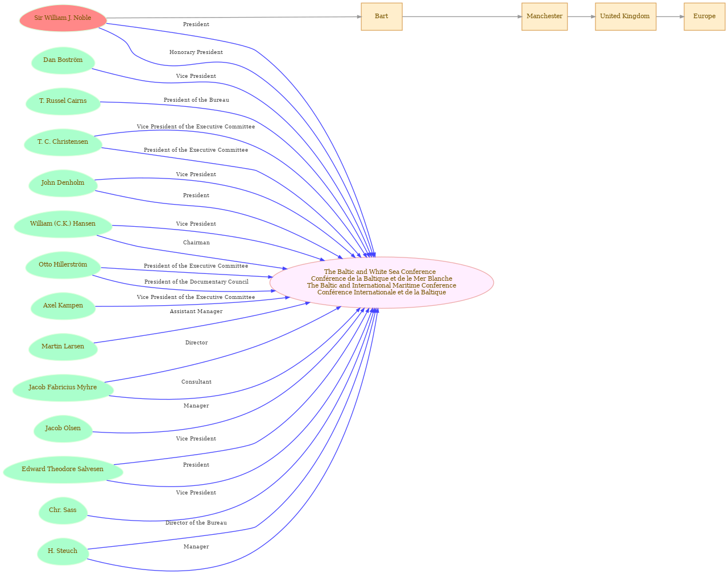Click the President of the Bureau label

pyautogui.click(x=196, y=100)
